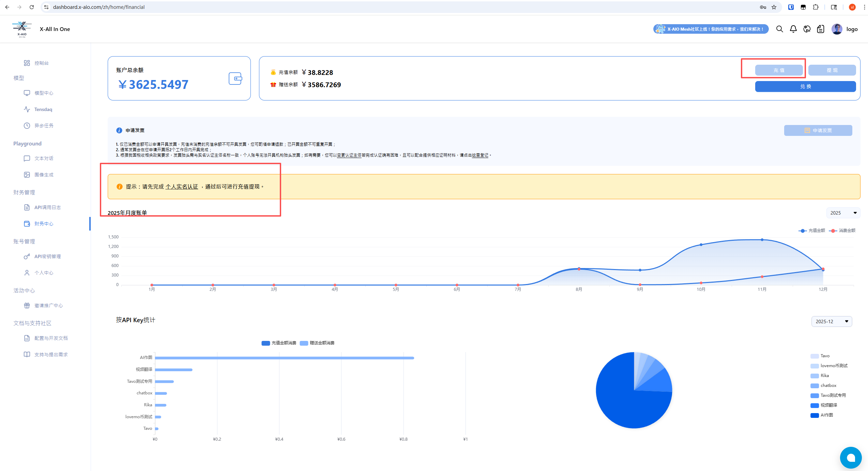
Task: Click the browser address bar URL
Action: click(x=99, y=7)
